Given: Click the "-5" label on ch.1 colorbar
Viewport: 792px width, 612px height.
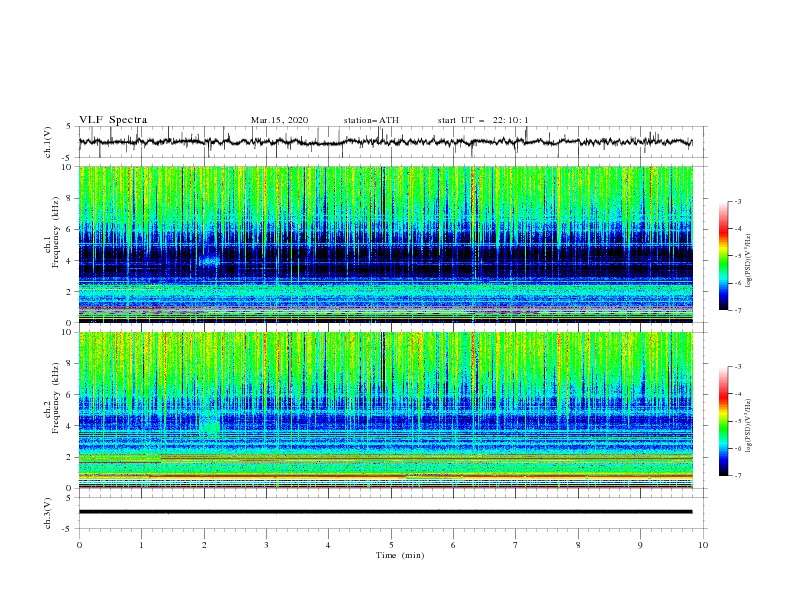Looking at the screenshot, I should coord(738,256).
